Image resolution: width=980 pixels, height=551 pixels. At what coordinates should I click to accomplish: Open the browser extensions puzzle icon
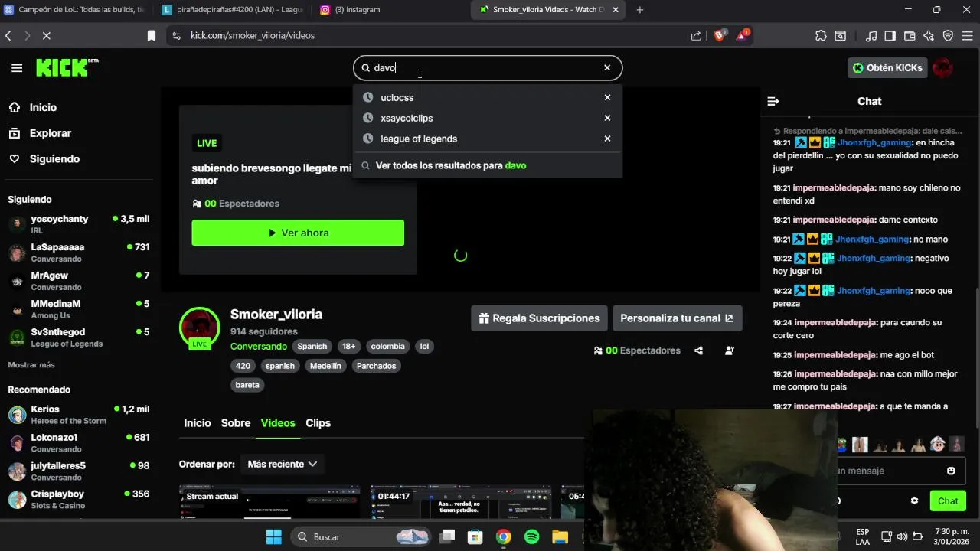coord(821,35)
